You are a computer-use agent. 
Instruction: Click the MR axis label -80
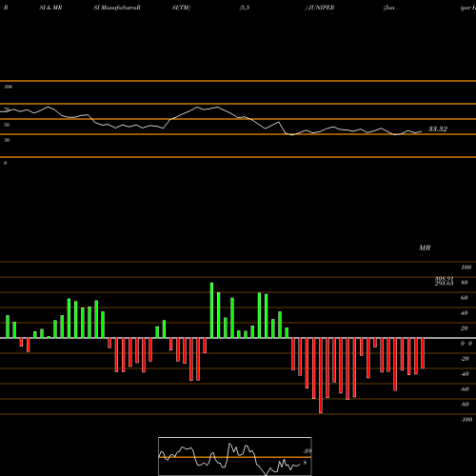tap(465, 405)
